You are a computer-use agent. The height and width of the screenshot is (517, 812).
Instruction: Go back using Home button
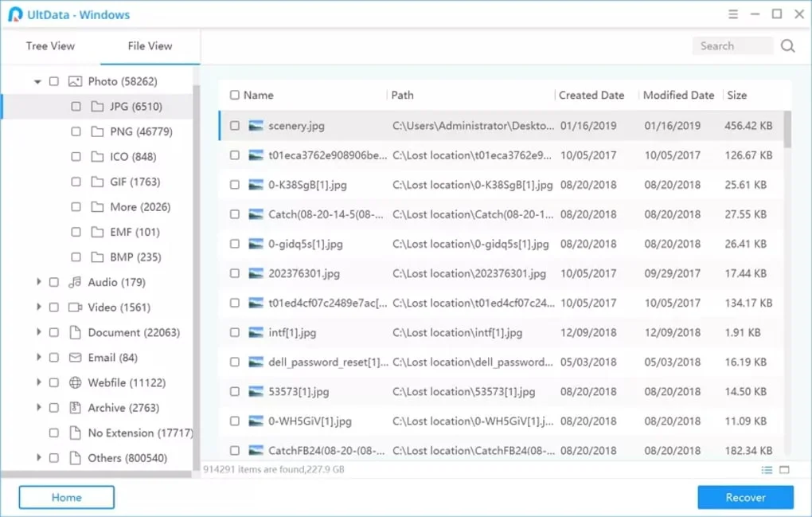click(67, 497)
